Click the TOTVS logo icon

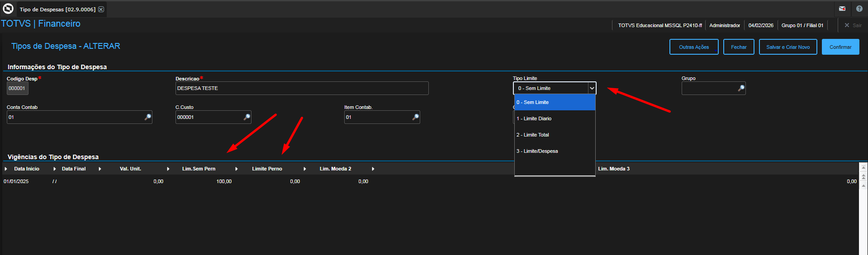click(x=8, y=9)
